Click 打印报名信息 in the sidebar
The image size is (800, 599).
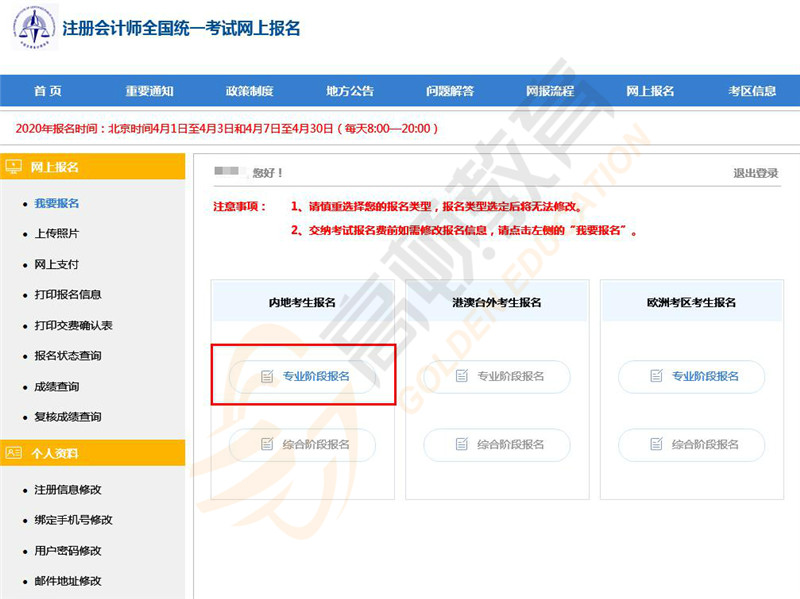pyautogui.click(x=67, y=295)
